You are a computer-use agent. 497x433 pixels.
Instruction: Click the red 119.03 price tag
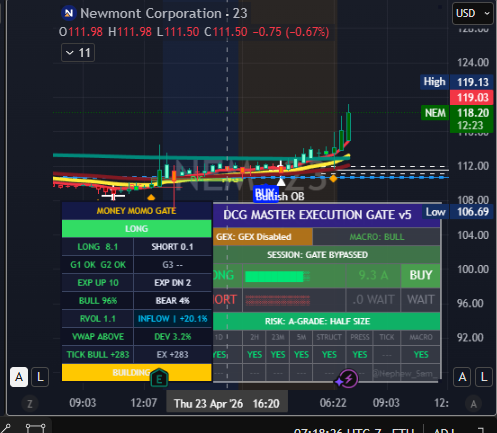click(472, 97)
